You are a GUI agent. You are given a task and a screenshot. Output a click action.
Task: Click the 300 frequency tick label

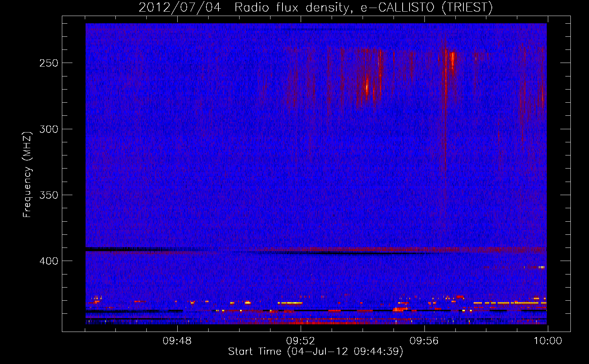[x=49, y=129]
